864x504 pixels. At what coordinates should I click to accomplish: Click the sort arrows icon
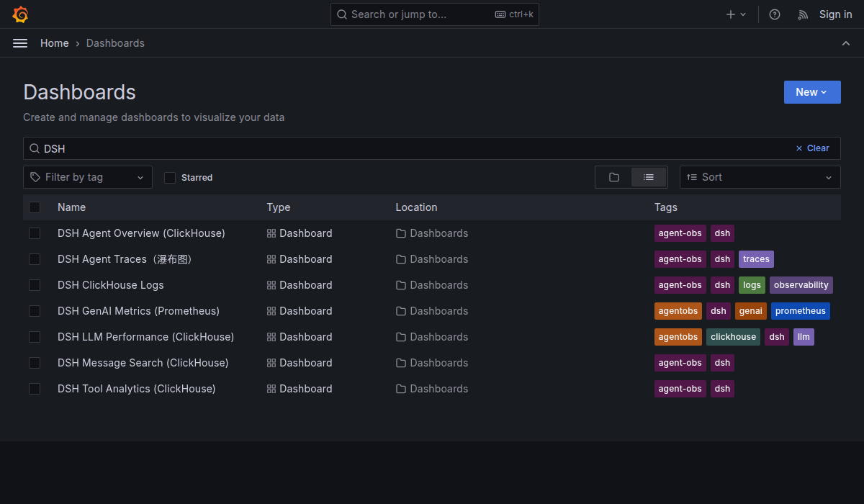pyautogui.click(x=692, y=177)
